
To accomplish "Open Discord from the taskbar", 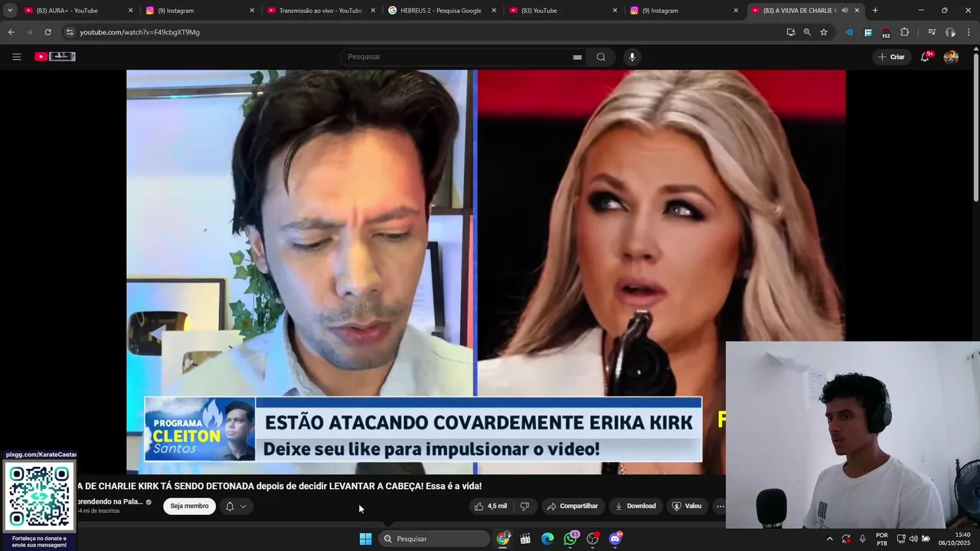I will (x=615, y=539).
